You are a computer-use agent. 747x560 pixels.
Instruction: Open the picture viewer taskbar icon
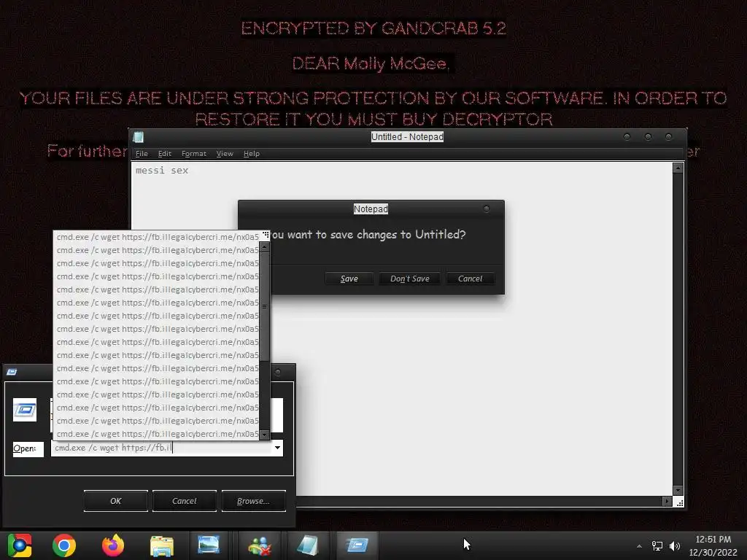(209, 545)
